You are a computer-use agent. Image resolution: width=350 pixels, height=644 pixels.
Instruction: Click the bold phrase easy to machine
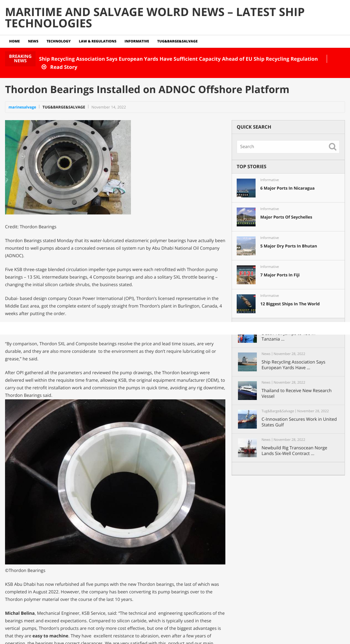(x=50, y=636)
